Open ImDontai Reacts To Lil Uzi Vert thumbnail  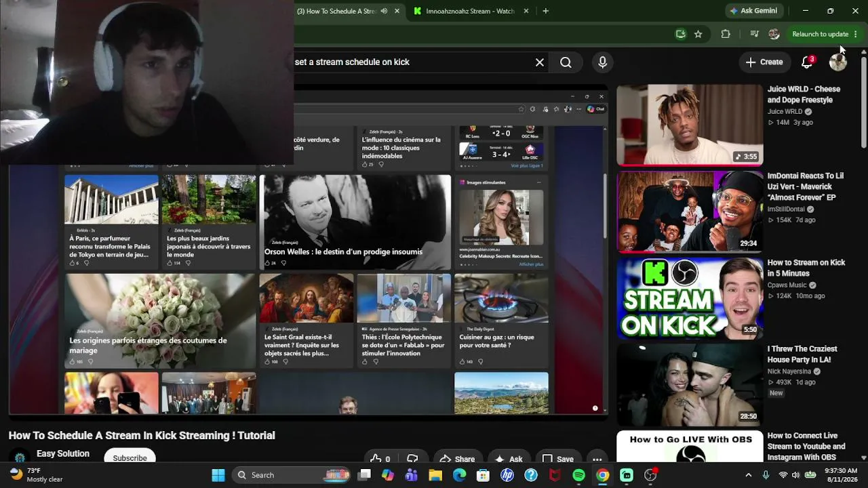pyautogui.click(x=690, y=211)
